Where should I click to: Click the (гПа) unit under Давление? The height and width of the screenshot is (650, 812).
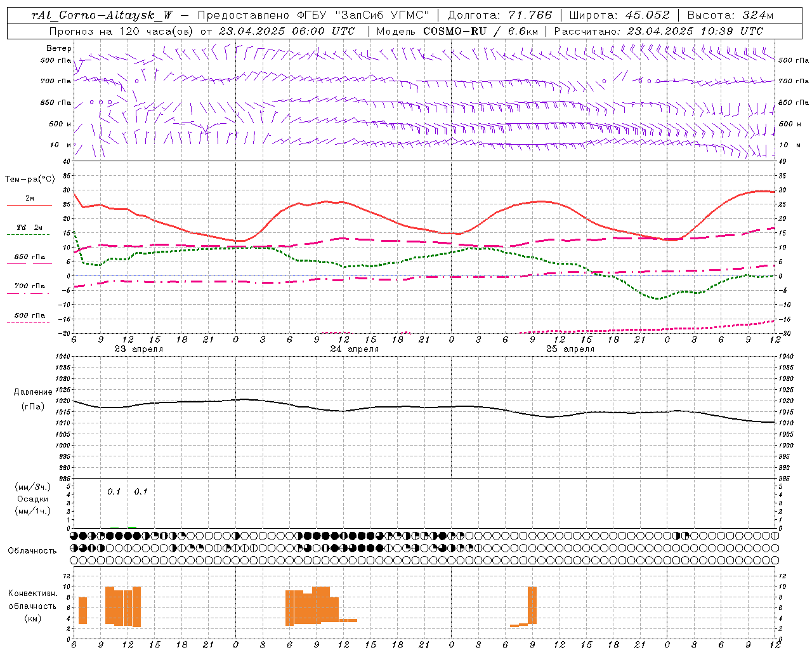tap(32, 406)
